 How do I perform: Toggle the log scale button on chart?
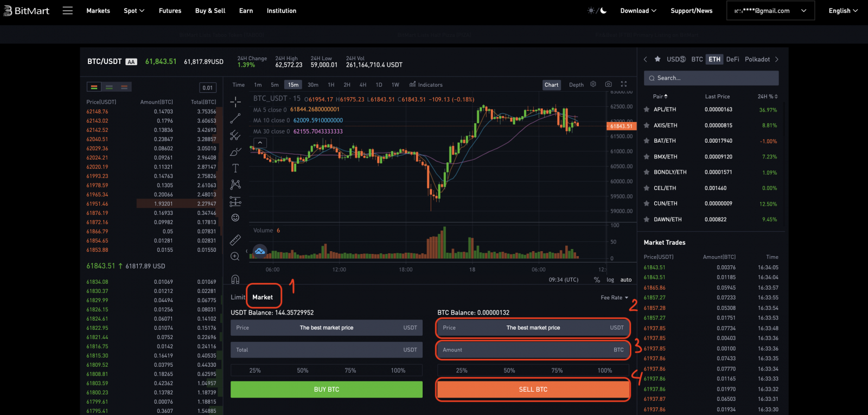(610, 280)
